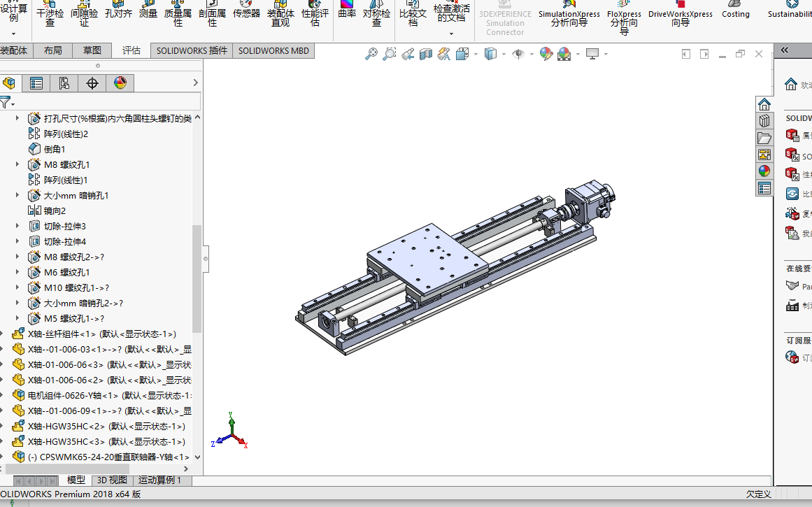Switch to the 评估 tab
Viewport: 812px width, 507px height.
[x=131, y=51]
